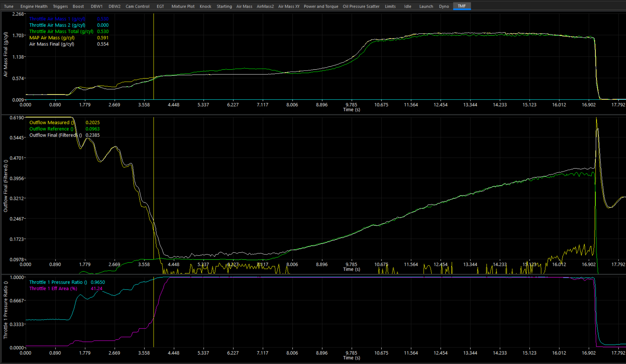This screenshot has width=626, height=364.
Task: Select the Oil Pressure Scatter tab
Action: pos(361,6)
